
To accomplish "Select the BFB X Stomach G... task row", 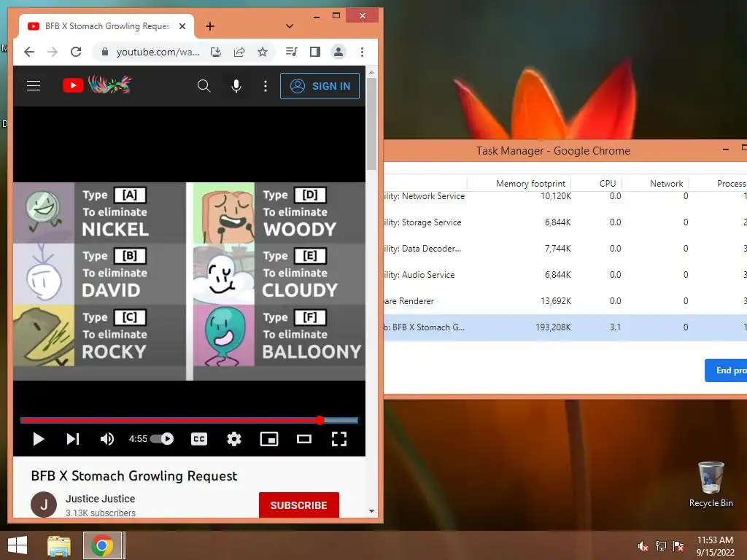I will pos(565,327).
